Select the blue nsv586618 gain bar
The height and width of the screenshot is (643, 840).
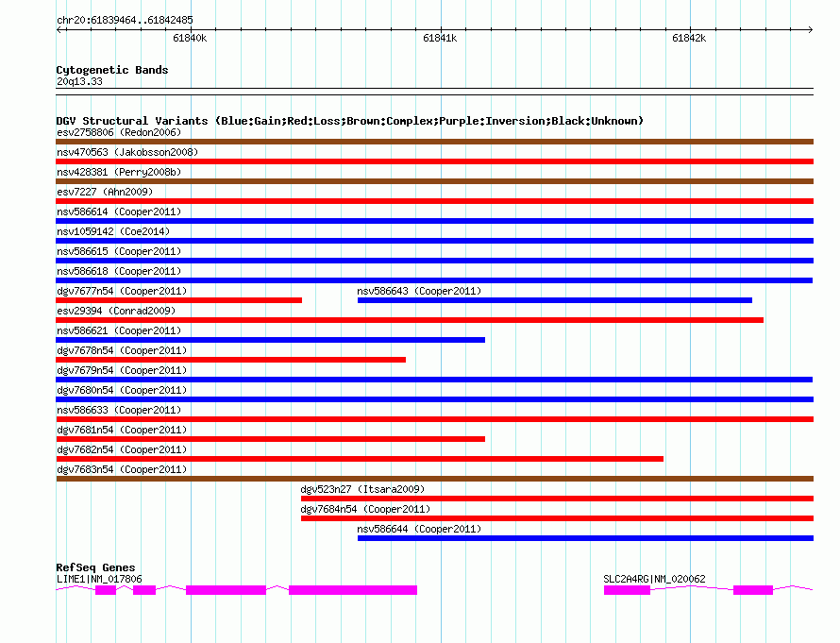434,280
